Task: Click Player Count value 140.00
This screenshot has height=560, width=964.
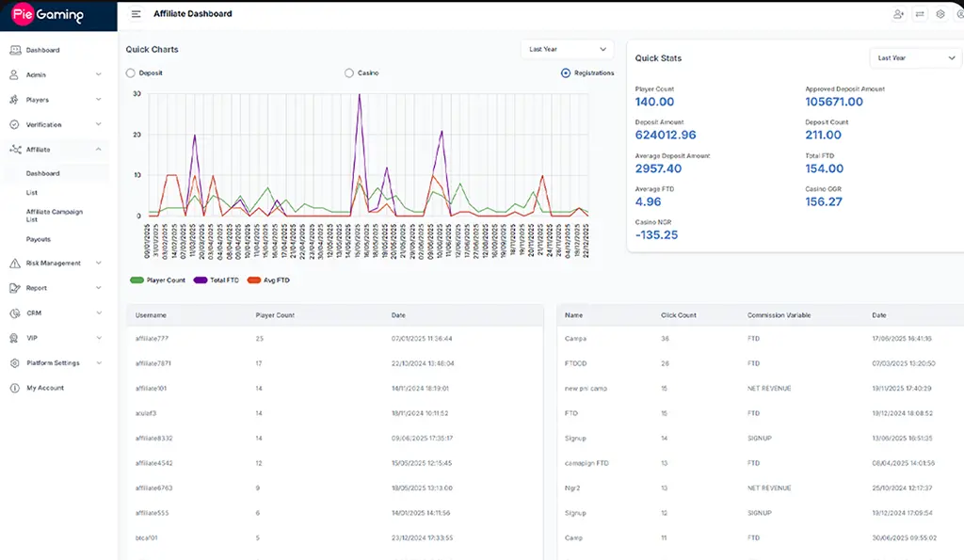Action: click(654, 102)
